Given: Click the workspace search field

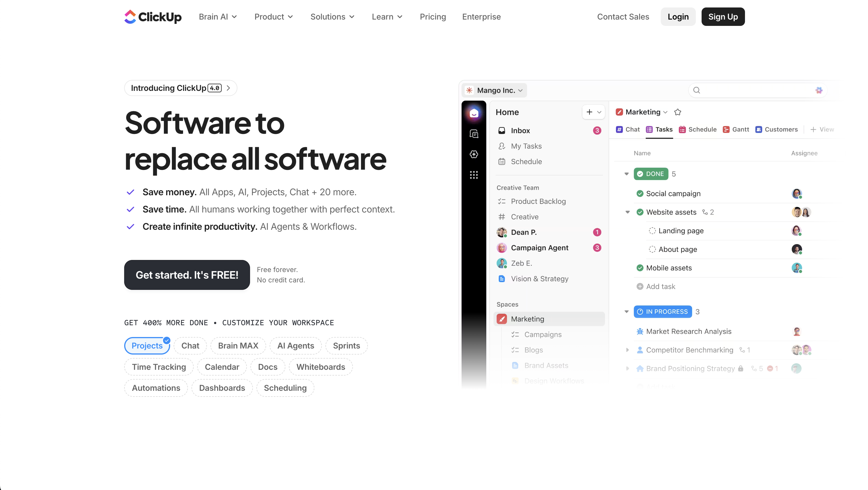Looking at the screenshot, I should point(755,90).
